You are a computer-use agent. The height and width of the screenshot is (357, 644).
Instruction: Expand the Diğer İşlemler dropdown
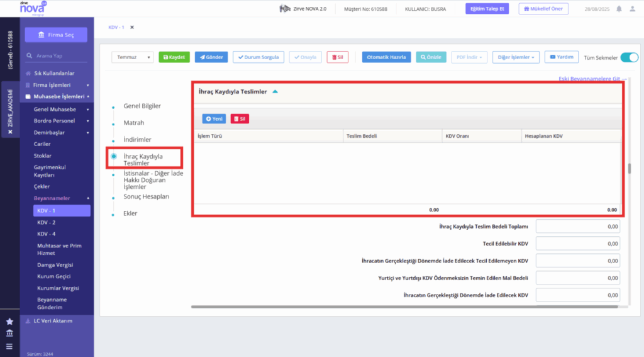[516, 57]
